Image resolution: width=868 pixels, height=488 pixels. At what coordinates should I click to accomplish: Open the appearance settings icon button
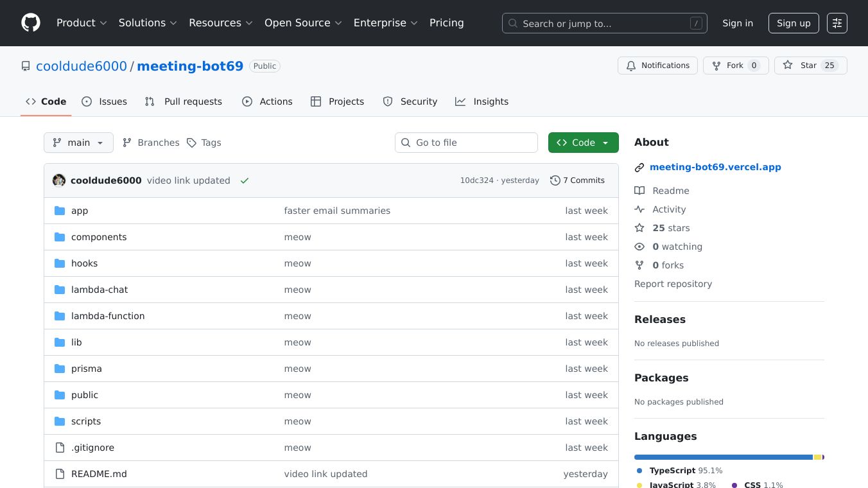point(837,23)
